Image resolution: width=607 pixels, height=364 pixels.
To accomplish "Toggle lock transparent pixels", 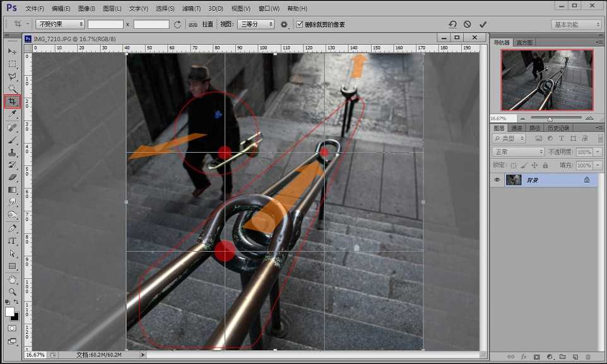I will [x=514, y=165].
